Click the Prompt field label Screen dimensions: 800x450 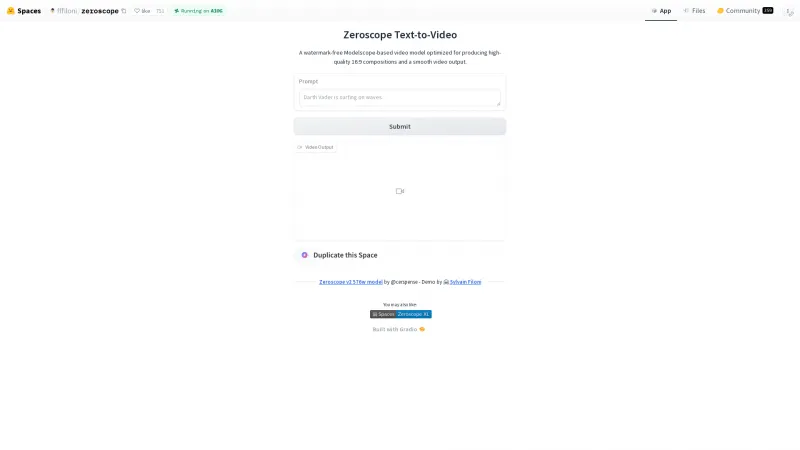click(x=308, y=81)
